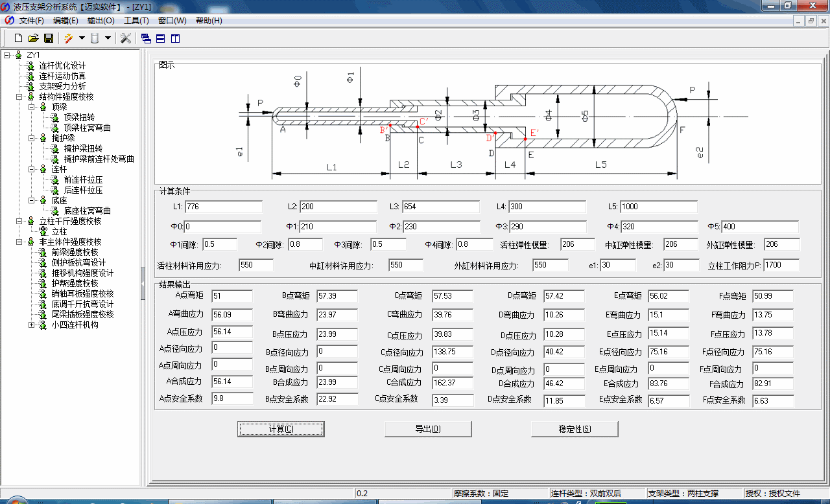Click the 立柱工作阻力P input field
830x504 pixels.
pyautogui.click(x=781, y=265)
